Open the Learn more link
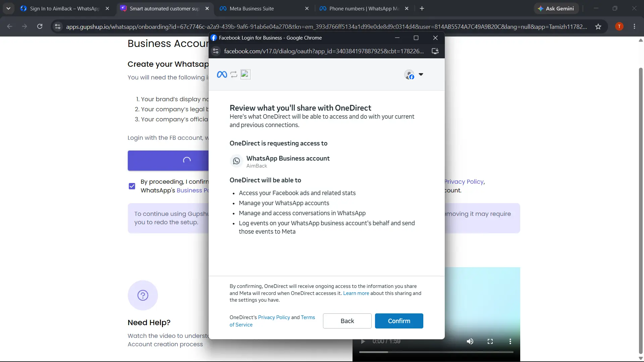Image resolution: width=644 pixels, height=362 pixels. pos(356,293)
